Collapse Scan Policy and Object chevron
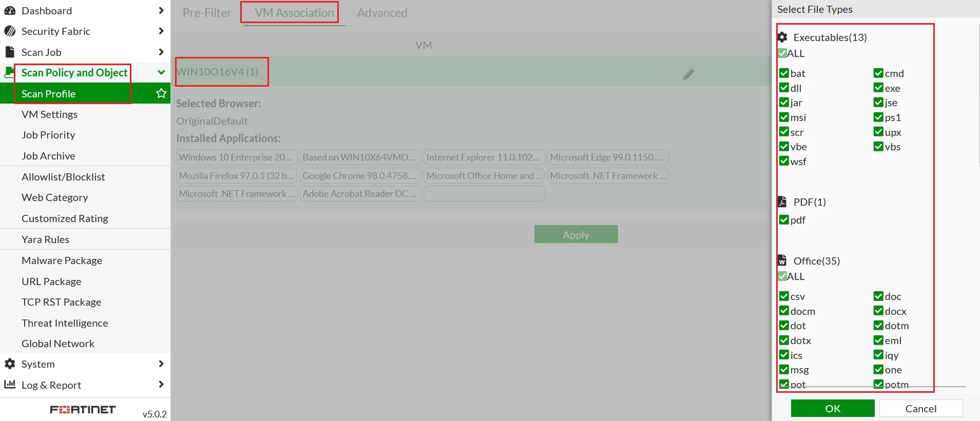Viewport: 980px width, 421px height. (x=161, y=73)
